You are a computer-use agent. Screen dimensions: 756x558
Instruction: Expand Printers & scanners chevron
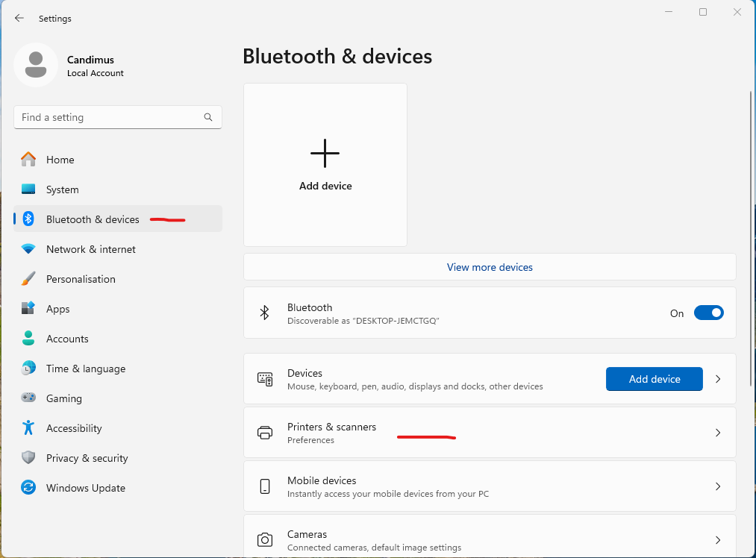[x=718, y=433]
